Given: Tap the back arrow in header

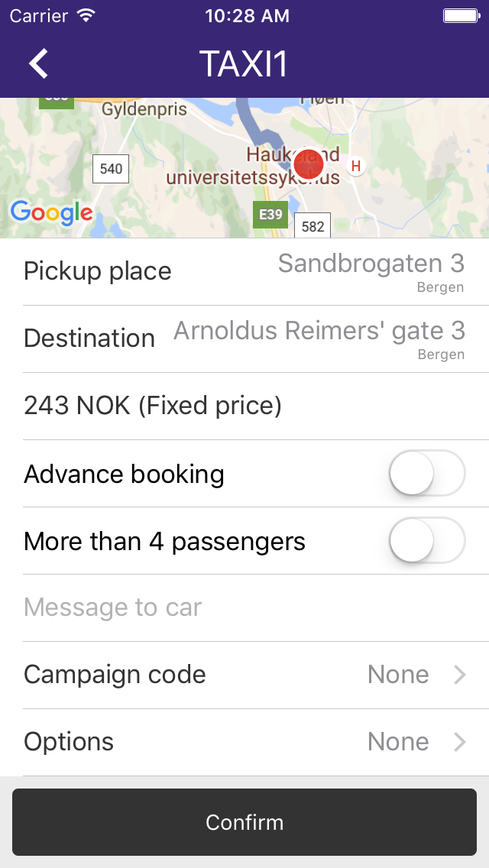Looking at the screenshot, I should 39,63.
